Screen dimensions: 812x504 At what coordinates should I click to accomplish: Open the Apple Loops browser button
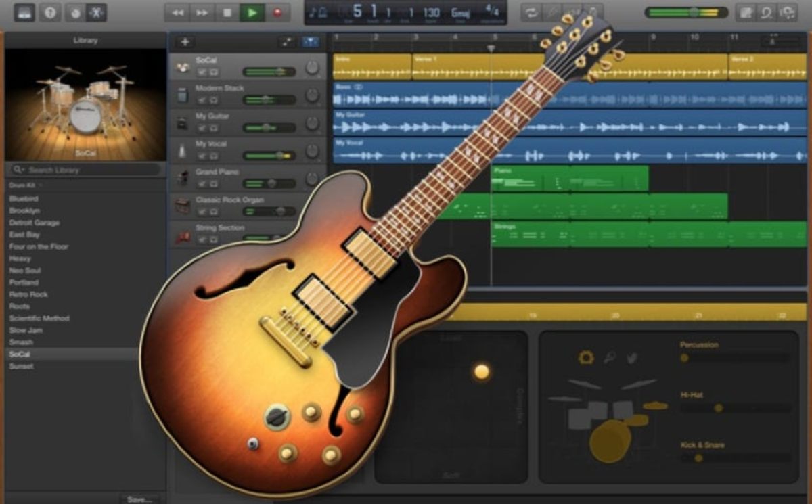[x=766, y=12]
